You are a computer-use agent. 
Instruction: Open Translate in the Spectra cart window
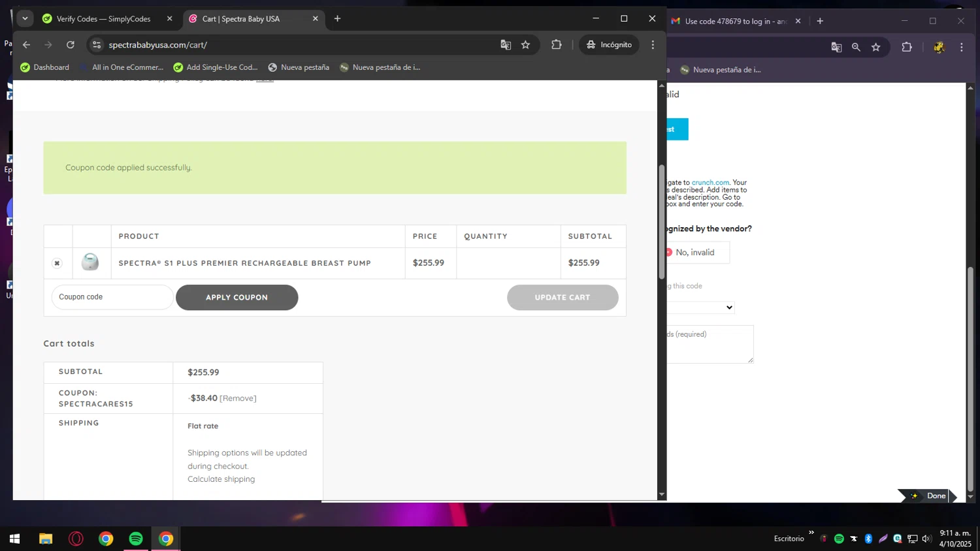tap(506, 45)
